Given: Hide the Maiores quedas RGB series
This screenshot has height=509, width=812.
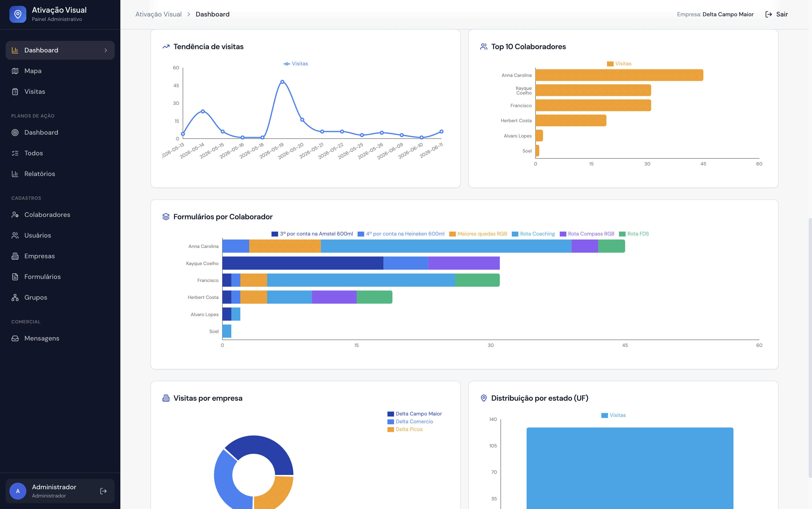Looking at the screenshot, I should pos(478,234).
